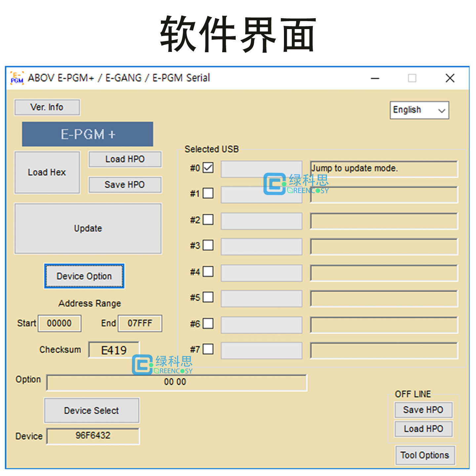Select USB slot #3 checkbox

[208, 245]
